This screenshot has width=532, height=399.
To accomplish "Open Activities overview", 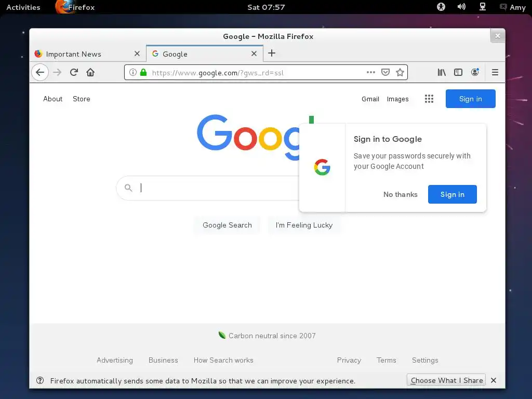I will 23,7.
